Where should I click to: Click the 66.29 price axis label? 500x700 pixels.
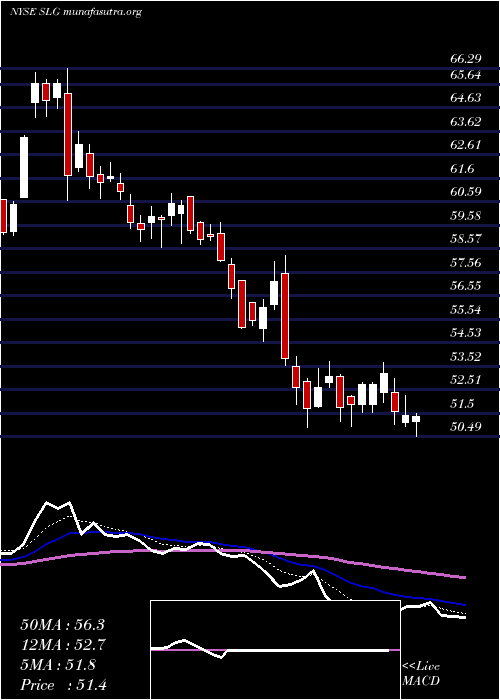pos(465,60)
